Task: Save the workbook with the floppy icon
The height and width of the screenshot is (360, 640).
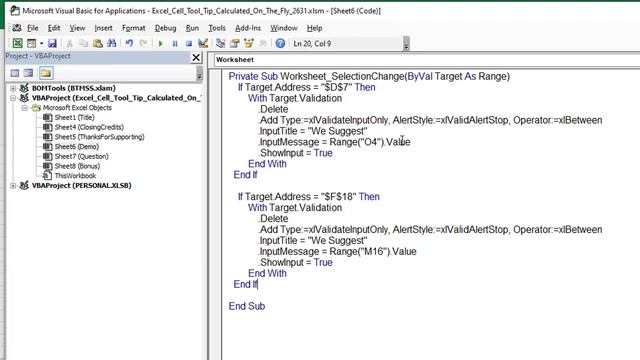Action: pos(52,43)
